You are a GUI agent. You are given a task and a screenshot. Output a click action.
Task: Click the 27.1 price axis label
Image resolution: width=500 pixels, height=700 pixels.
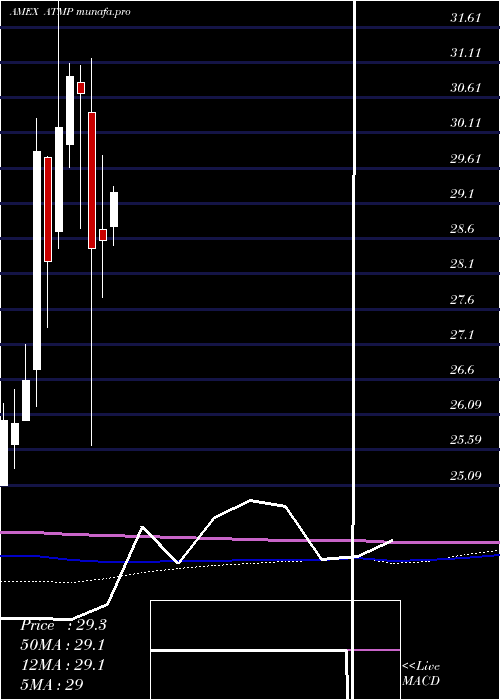pyautogui.click(x=463, y=334)
